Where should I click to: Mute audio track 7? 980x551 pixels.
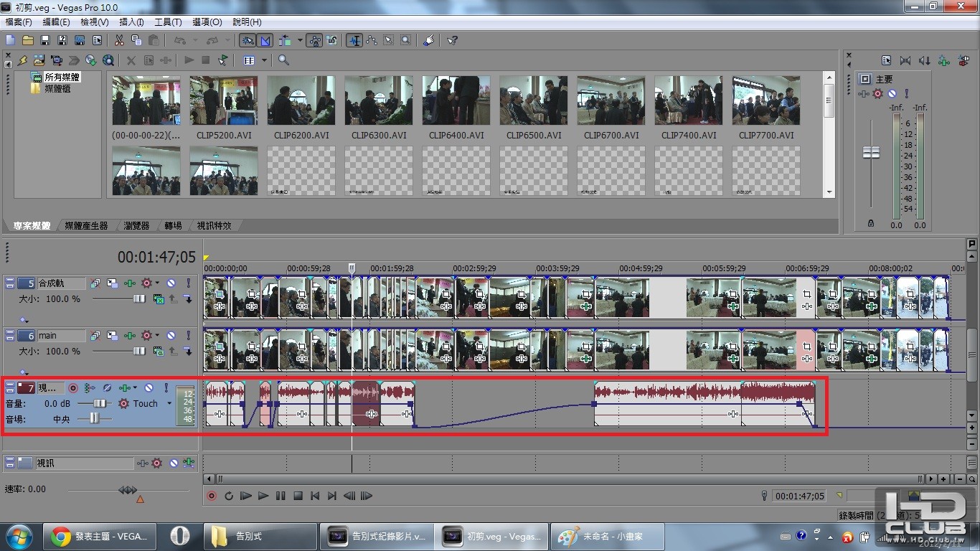(149, 388)
